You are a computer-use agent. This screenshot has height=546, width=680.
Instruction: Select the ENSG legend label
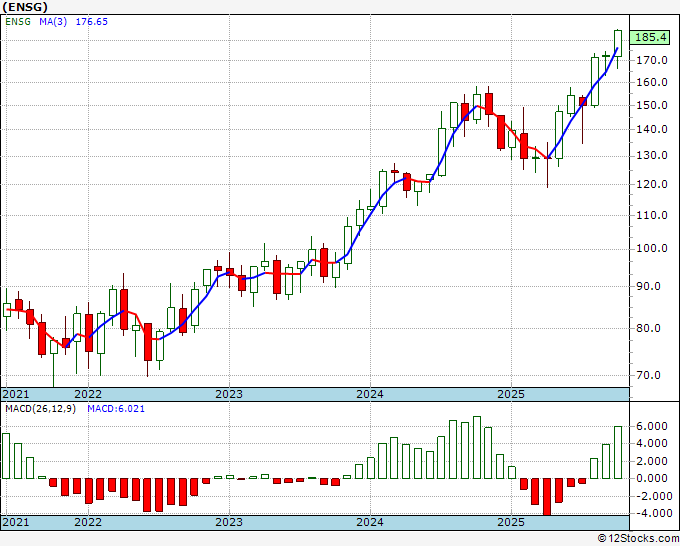pyautogui.click(x=18, y=22)
